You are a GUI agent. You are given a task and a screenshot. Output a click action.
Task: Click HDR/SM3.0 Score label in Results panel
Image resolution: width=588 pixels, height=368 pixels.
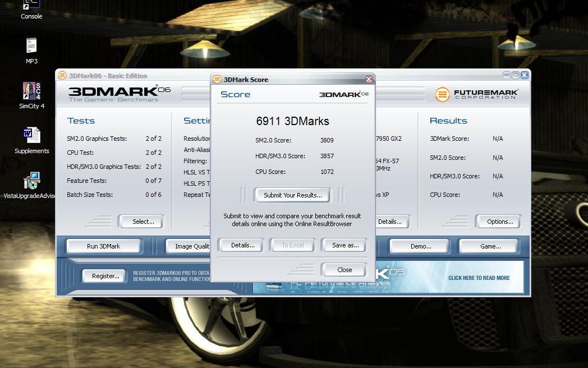(454, 176)
